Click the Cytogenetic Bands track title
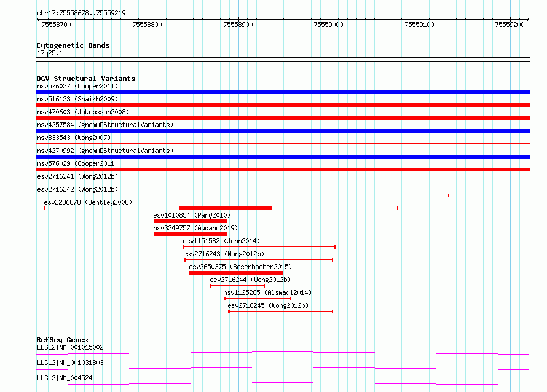This screenshot has width=547, height=392. 73,45
